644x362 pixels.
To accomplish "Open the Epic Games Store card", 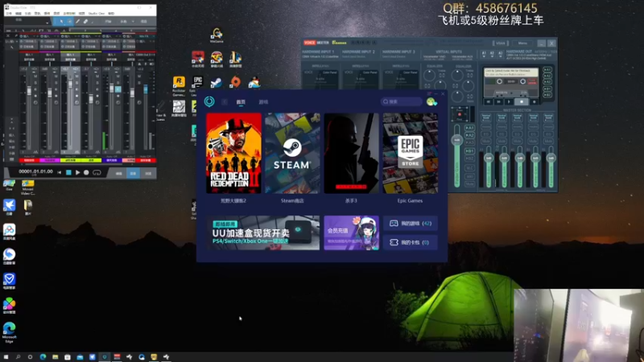I will point(410,153).
